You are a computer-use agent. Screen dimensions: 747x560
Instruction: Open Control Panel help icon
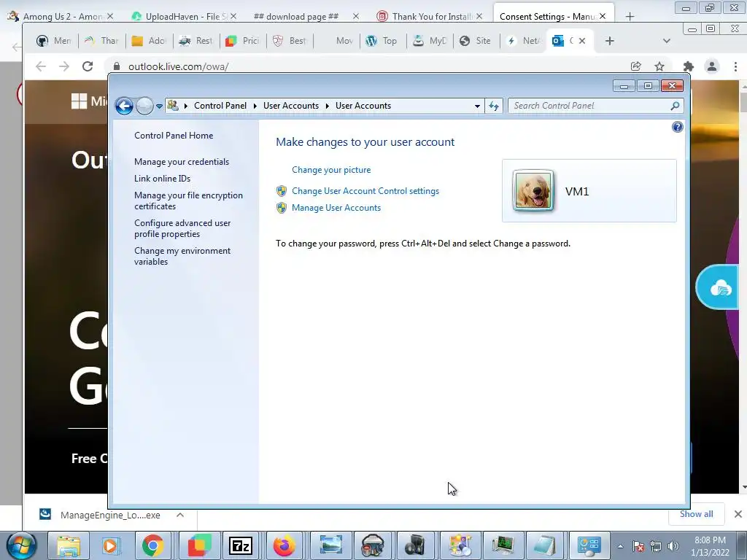pos(677,127)
